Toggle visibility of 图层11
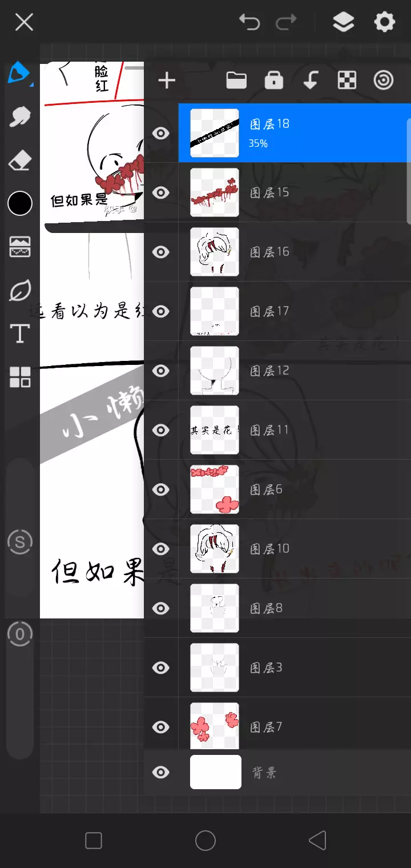411x868 pixels. tap(161, 430)
